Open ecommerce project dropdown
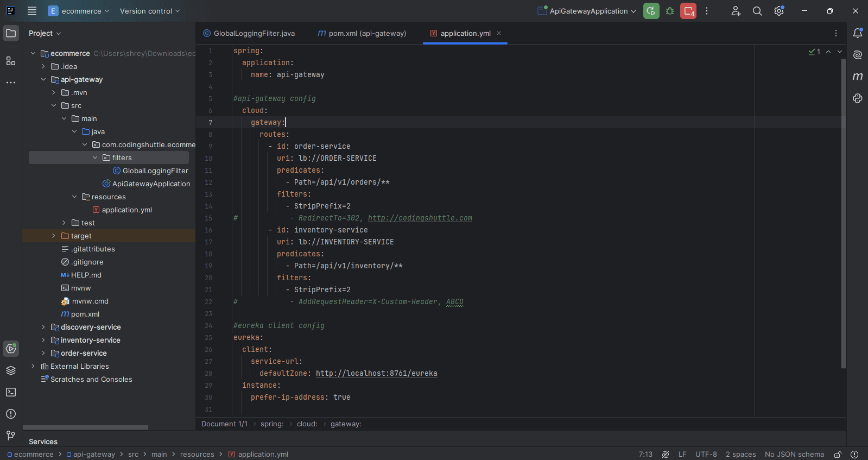This screenshot has height=460, width=868. (79, 11)
